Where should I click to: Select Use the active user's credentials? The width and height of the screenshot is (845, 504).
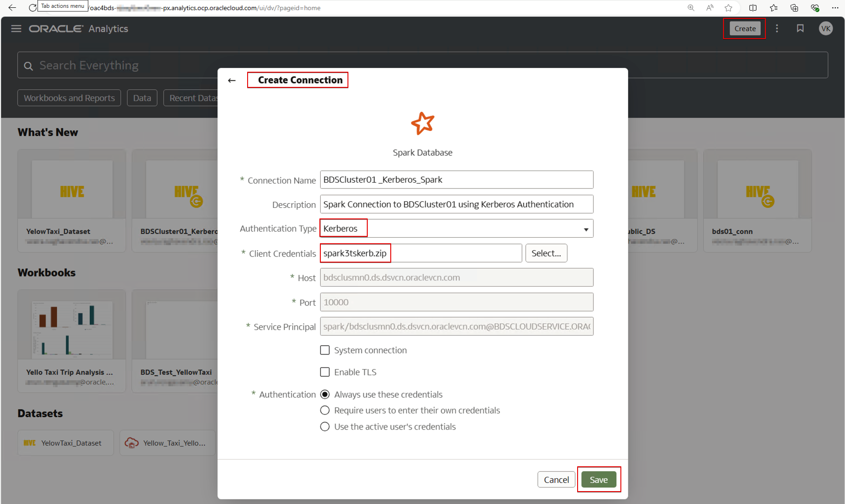coord(325,427)
